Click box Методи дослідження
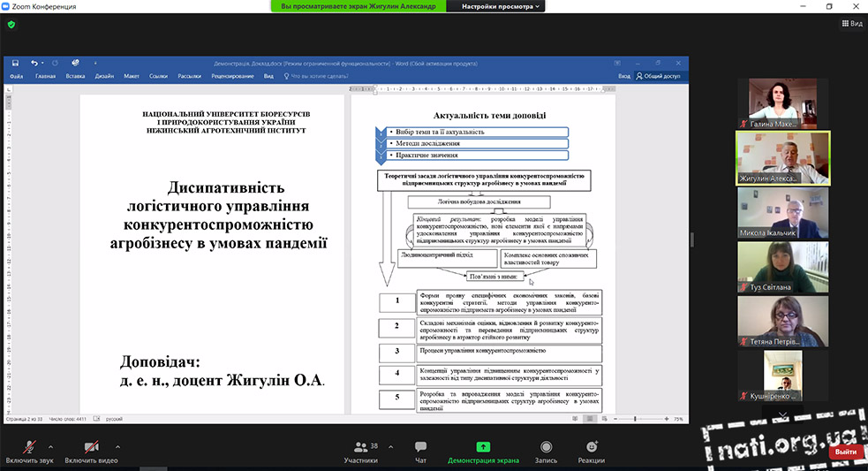Screen dimensions: 868x471 [x=477, y=143]
